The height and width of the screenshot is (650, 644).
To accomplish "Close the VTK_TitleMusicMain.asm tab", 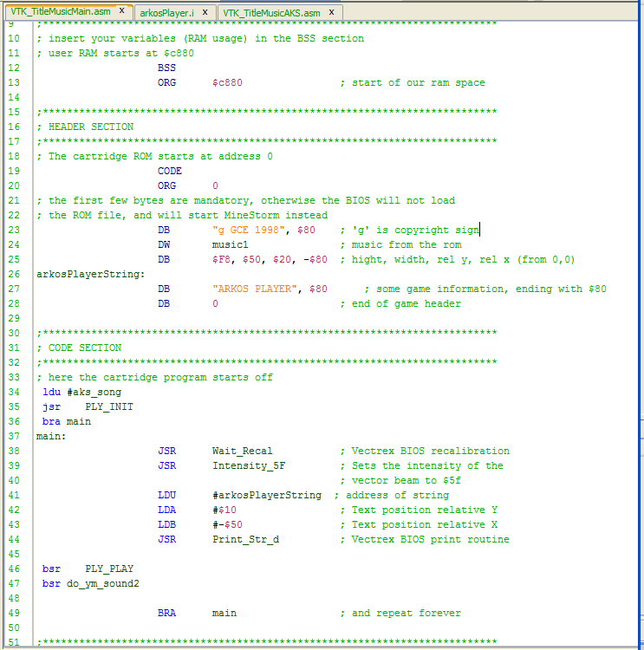I will [121, 11].
